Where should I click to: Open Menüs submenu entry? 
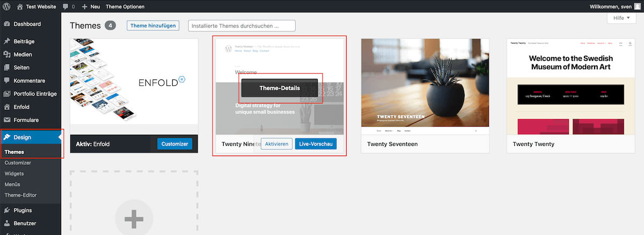click(x=12, y=185)
